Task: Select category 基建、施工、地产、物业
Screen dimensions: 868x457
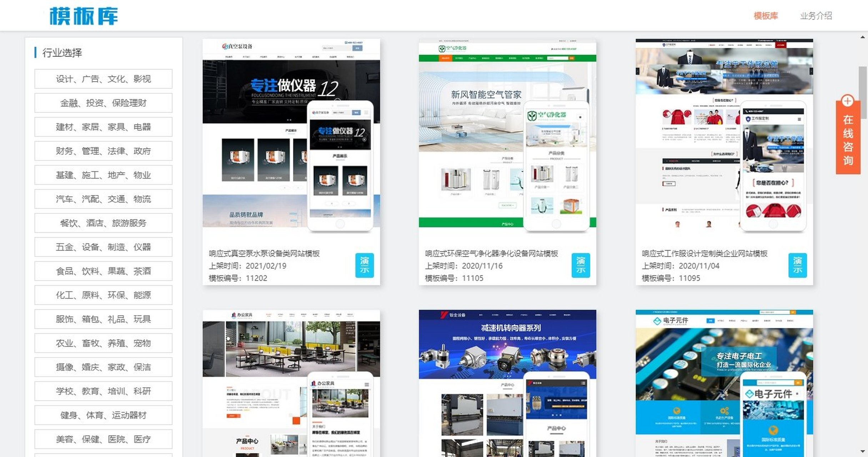Action: [103, 175]
